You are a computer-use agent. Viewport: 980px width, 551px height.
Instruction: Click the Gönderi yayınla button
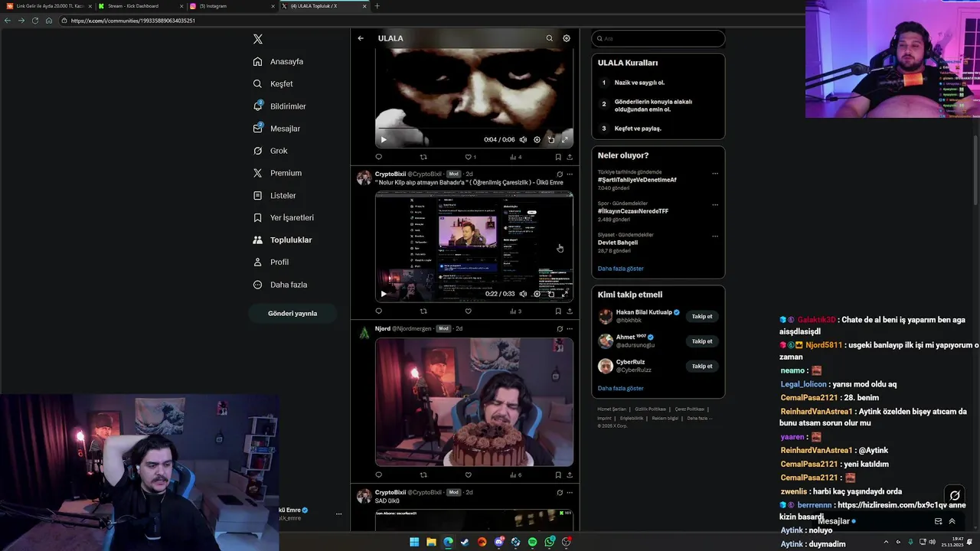tap(292, 313)
